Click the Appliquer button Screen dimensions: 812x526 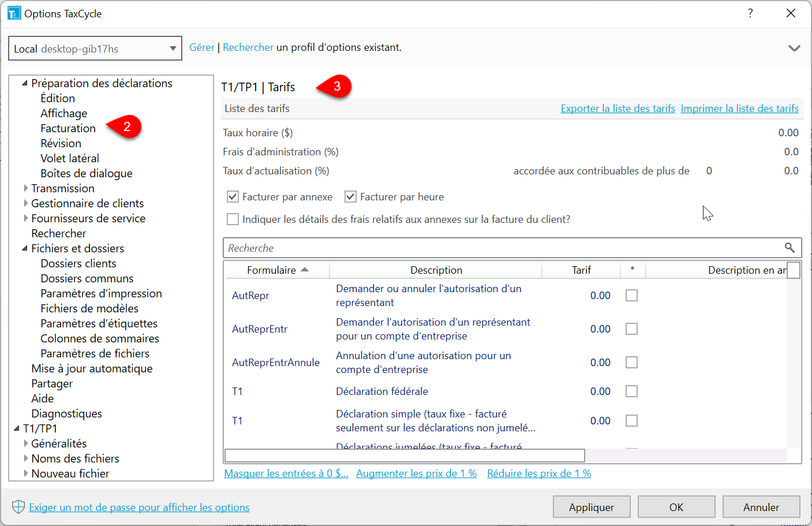(592, 507)
